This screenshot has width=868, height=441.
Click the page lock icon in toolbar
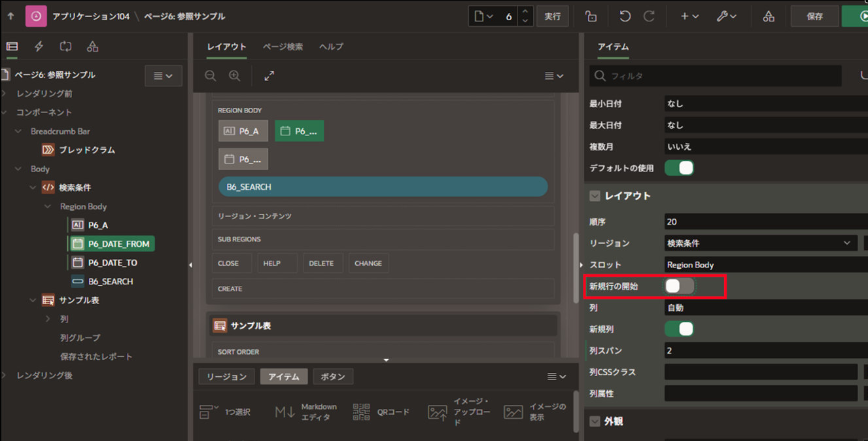click(x=591, y=16)
